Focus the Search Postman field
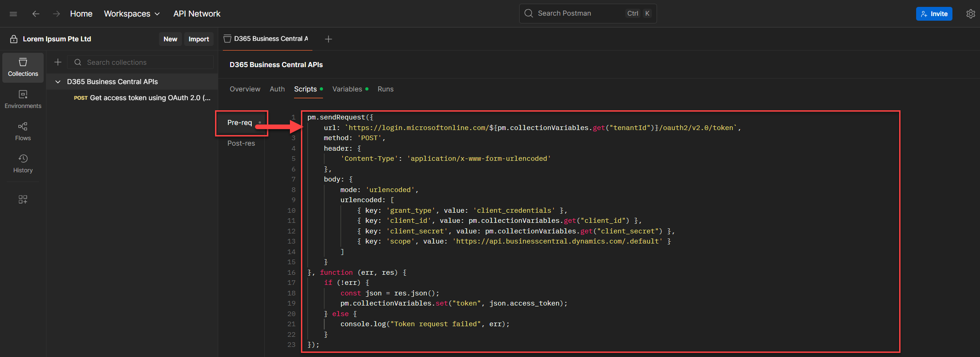 [588, 13]
